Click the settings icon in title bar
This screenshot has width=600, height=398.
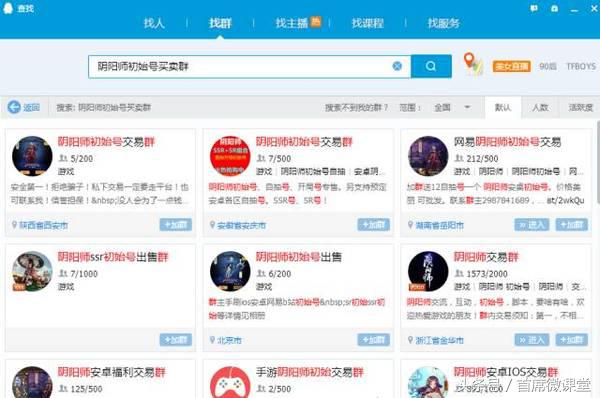(554, 8)
